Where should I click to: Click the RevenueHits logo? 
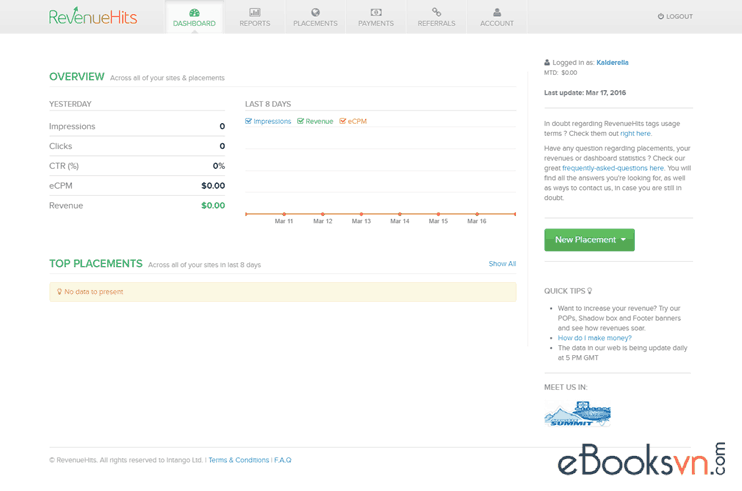pos(93,16)
